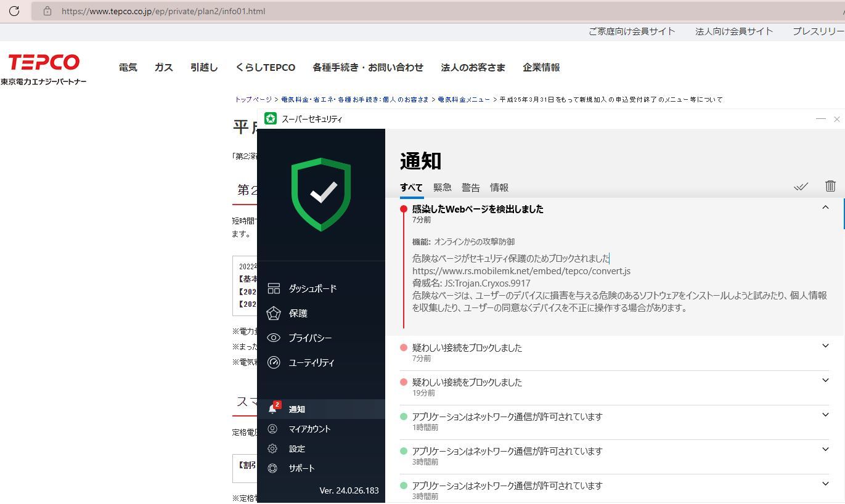This screenshot has height=504, width=845.
Task: Expand the 19分前 suspicious connection notification
Action: [x=825, y=381]
